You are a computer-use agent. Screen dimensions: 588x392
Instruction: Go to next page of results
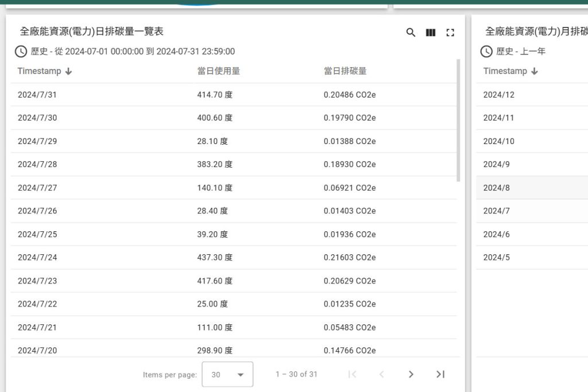[x=411, y=374]
